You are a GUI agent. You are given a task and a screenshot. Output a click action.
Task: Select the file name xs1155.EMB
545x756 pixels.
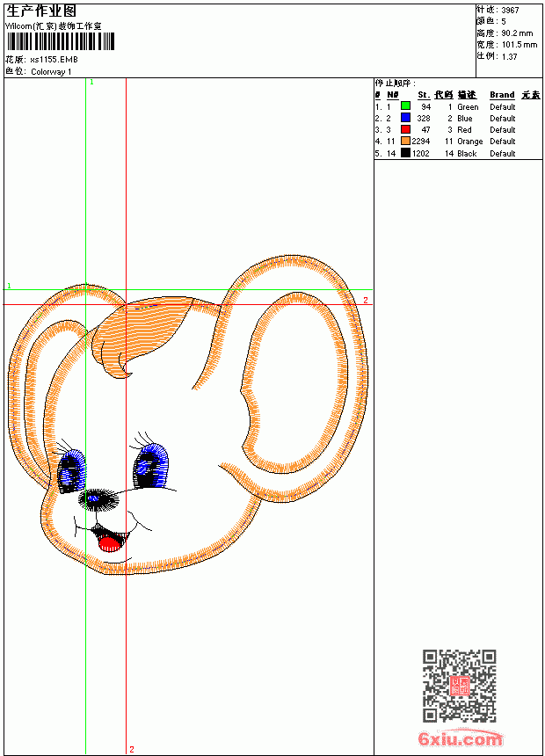[54, 60]
